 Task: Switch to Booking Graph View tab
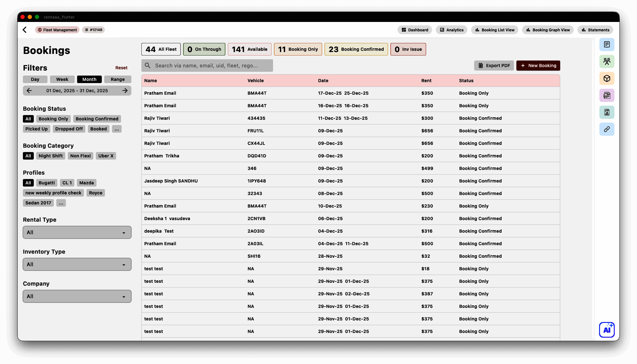click(x=548, y=30)
